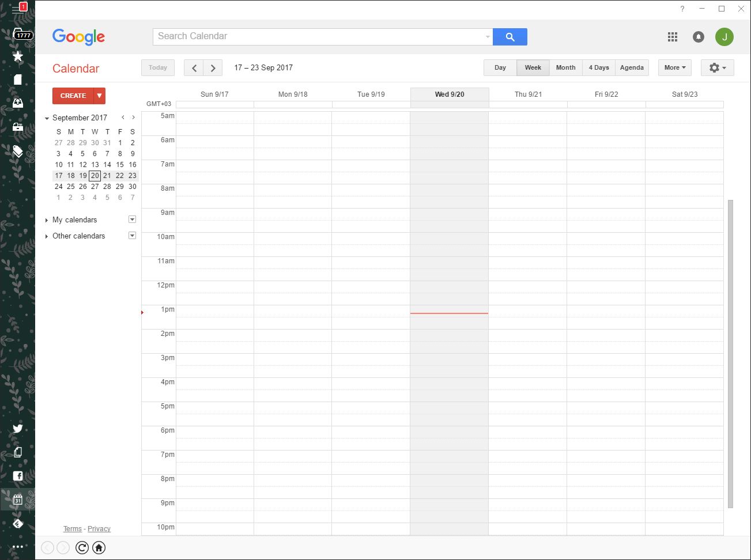Open the Twitter icon in the sidebar
Image resolution: width=751 pixels, height=560 pixels.
[x=18, y=428]
